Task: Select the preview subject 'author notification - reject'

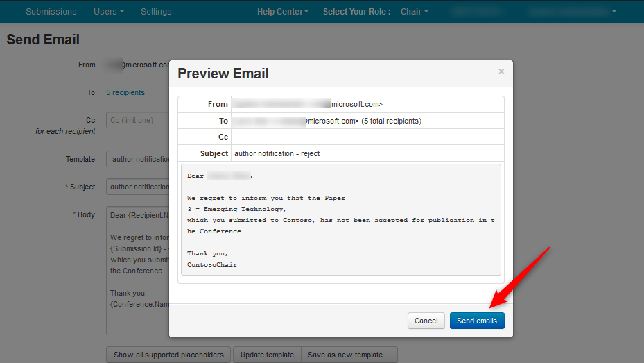Action: [x=277, y=153]
